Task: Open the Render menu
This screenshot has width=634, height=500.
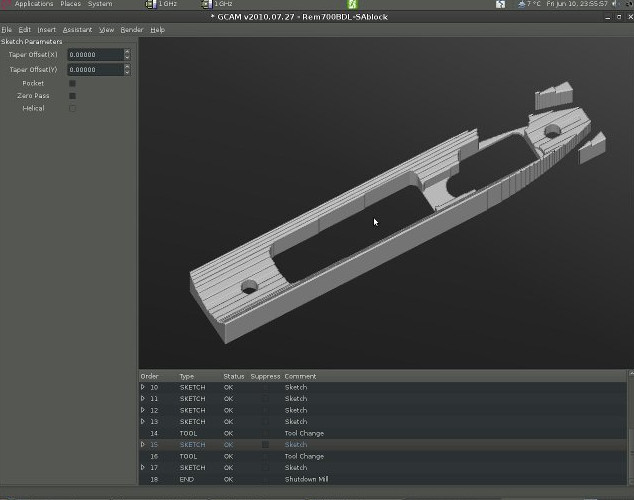Action: [131, 30]
